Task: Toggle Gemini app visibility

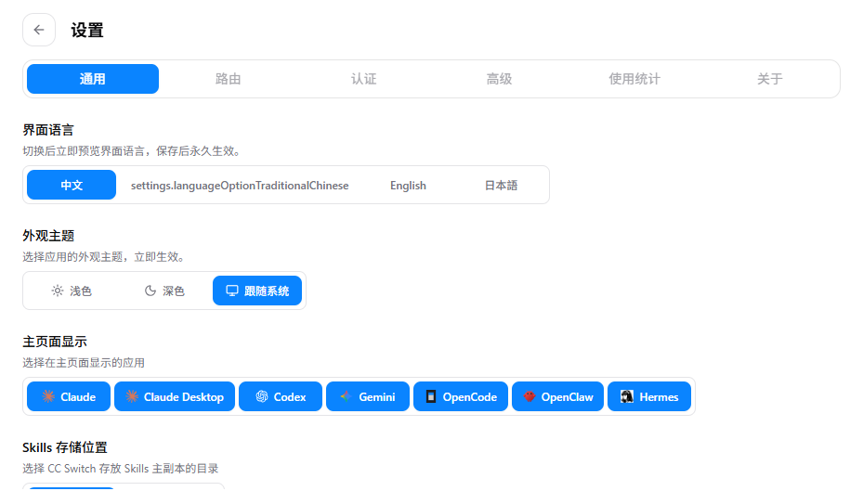Action: 368,396
